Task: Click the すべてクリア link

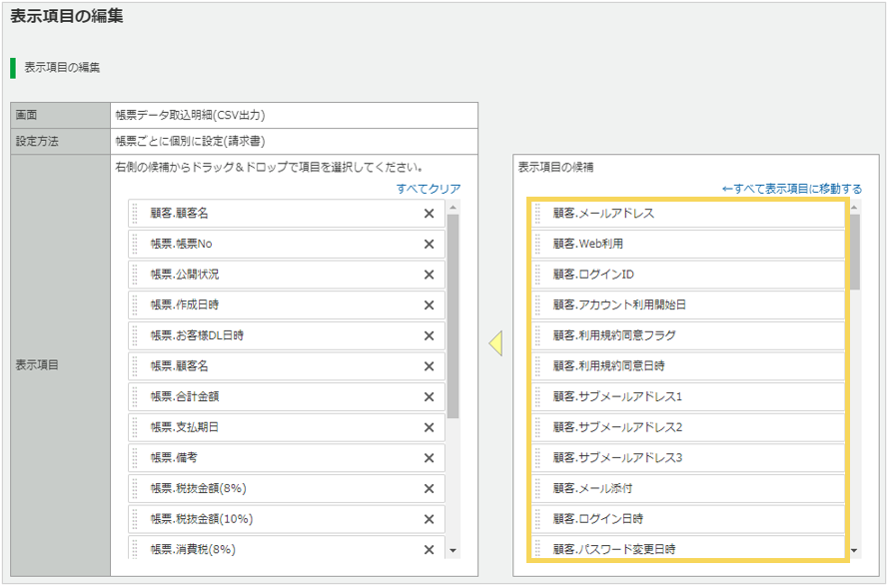Action: coord(427,190)
